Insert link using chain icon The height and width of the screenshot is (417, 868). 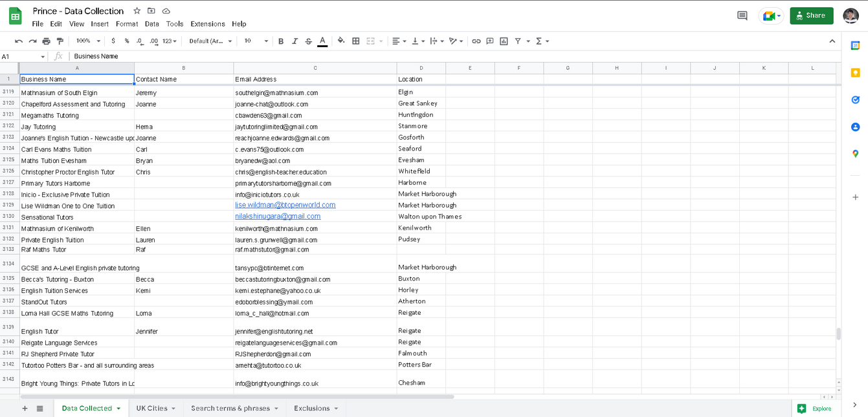coord(476,41)
